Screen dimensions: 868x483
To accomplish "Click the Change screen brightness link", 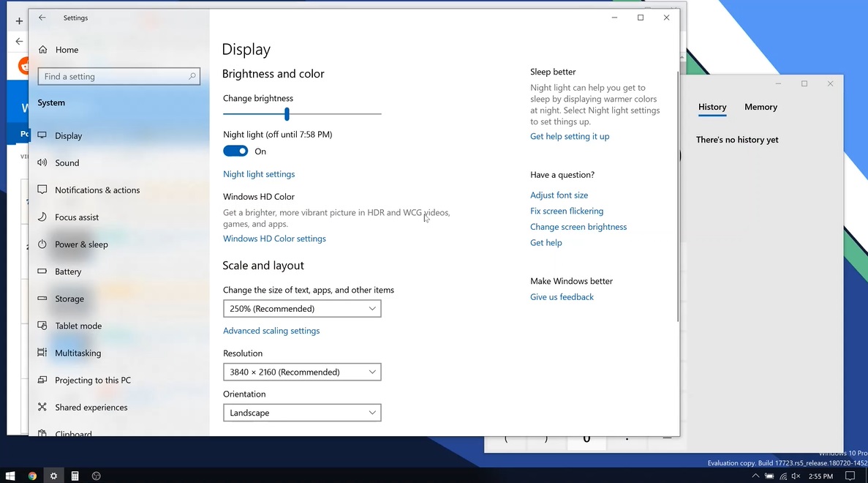I will tap(578, 227).
